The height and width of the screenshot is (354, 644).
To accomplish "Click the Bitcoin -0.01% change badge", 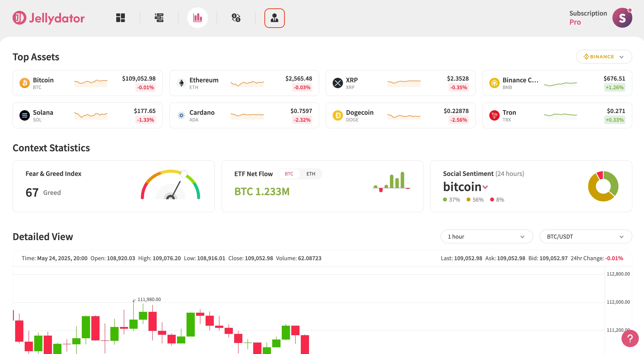I will [145, 87].
